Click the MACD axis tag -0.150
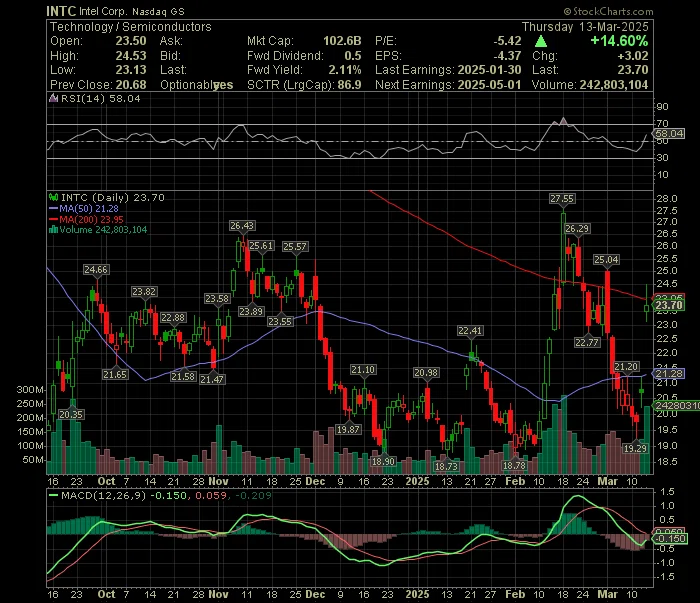This screenshot has width=700, height=603. click(x=671, y=539)
